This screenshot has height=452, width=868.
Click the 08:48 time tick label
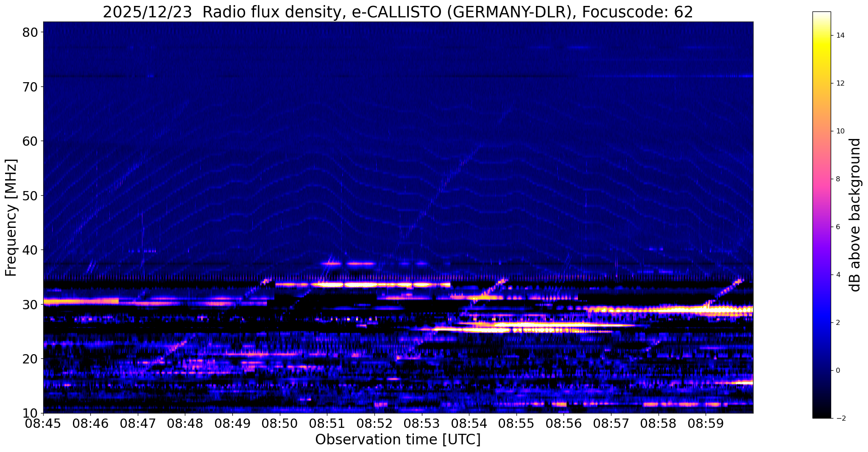click(185, 423)
